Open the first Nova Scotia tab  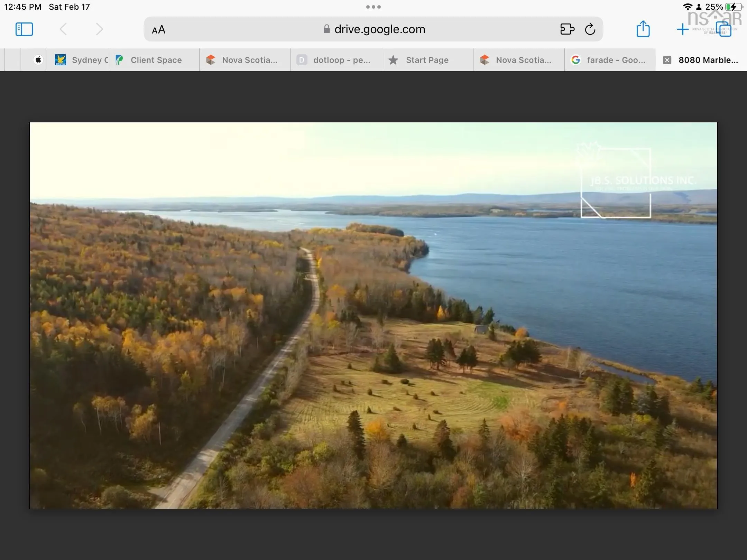245,60
